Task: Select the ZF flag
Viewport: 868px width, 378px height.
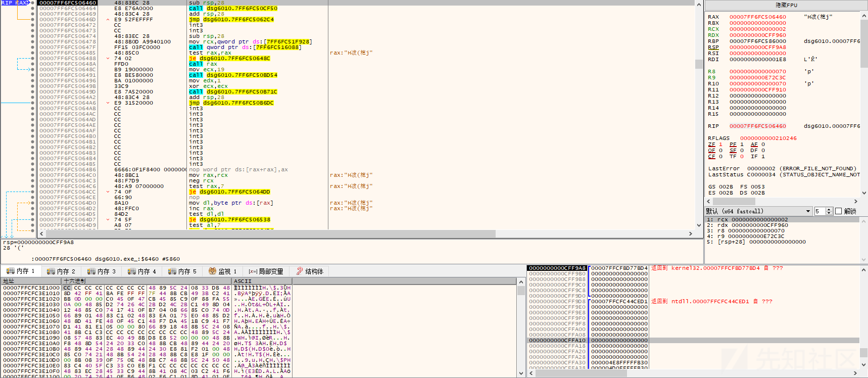Action: pos(711,145)
